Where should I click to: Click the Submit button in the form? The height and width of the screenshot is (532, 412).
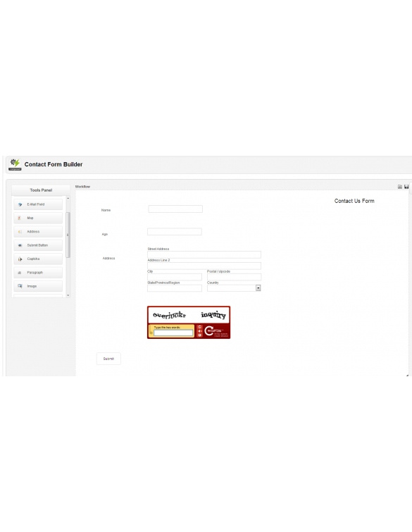pos(108,359)
